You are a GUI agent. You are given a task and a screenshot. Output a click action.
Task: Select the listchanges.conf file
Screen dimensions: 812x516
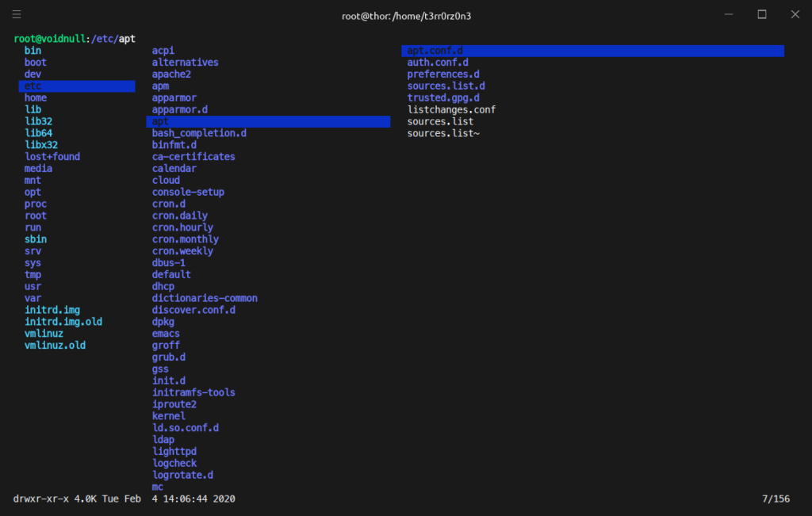(x=451, y=109)
